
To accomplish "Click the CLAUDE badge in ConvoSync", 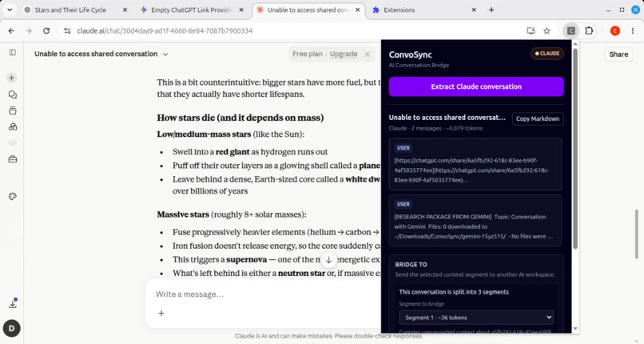I will (547, 54).
